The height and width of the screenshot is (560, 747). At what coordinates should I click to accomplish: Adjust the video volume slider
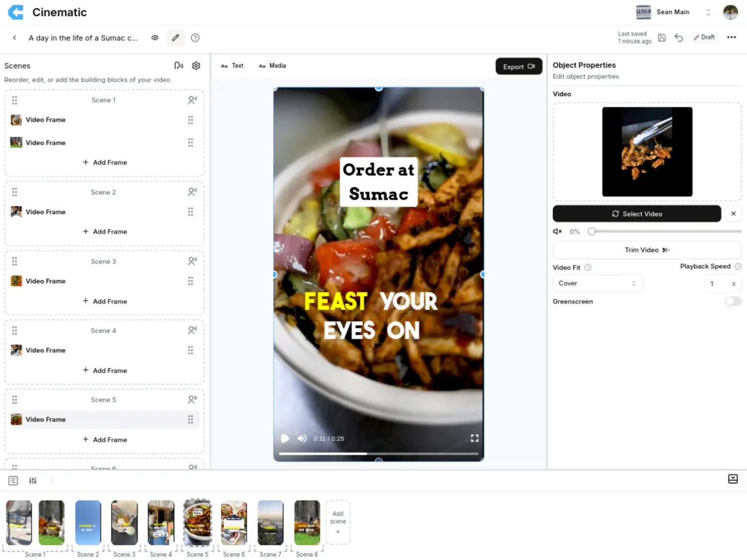point(592,231)
